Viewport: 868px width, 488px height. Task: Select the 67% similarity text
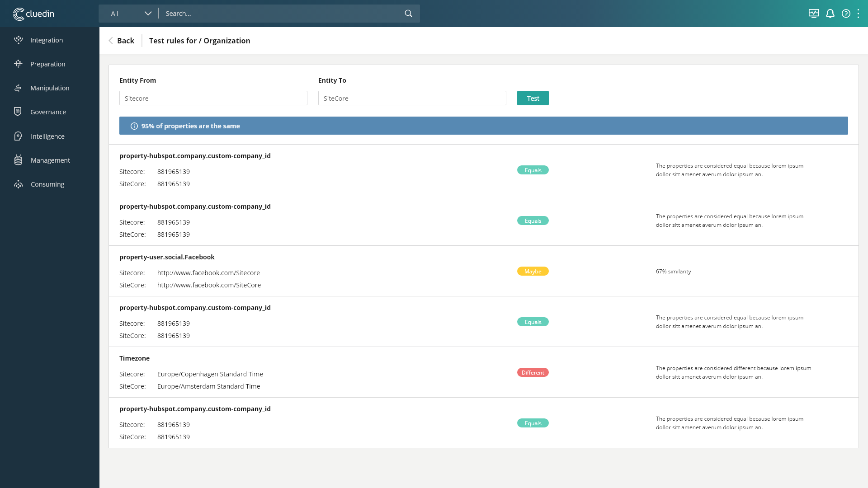pos(673,272)
